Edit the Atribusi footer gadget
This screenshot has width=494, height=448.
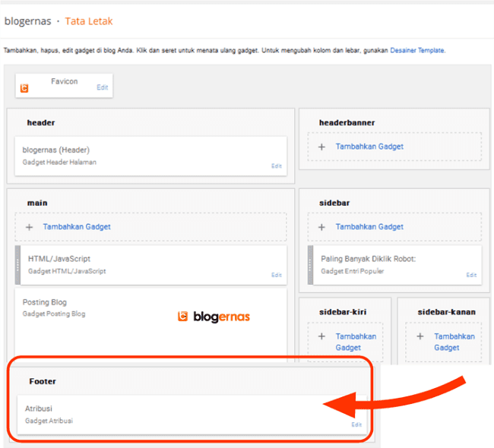[356, 424]
